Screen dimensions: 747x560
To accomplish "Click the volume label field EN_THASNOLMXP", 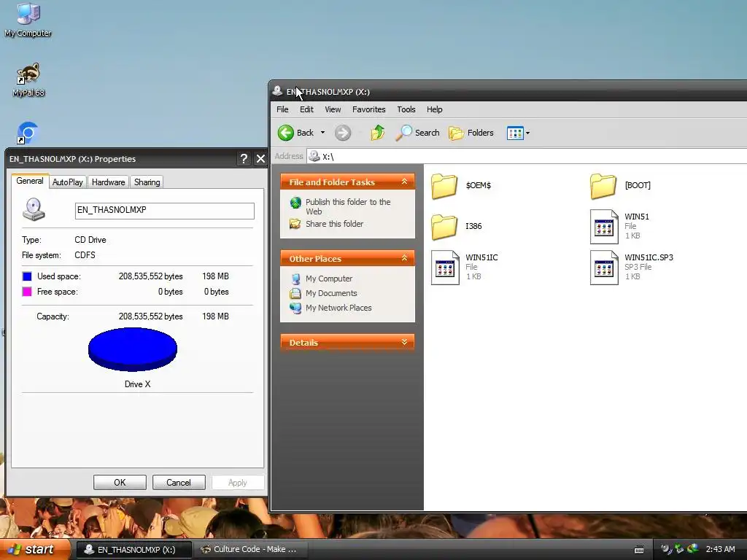I will tap(164, 211).
